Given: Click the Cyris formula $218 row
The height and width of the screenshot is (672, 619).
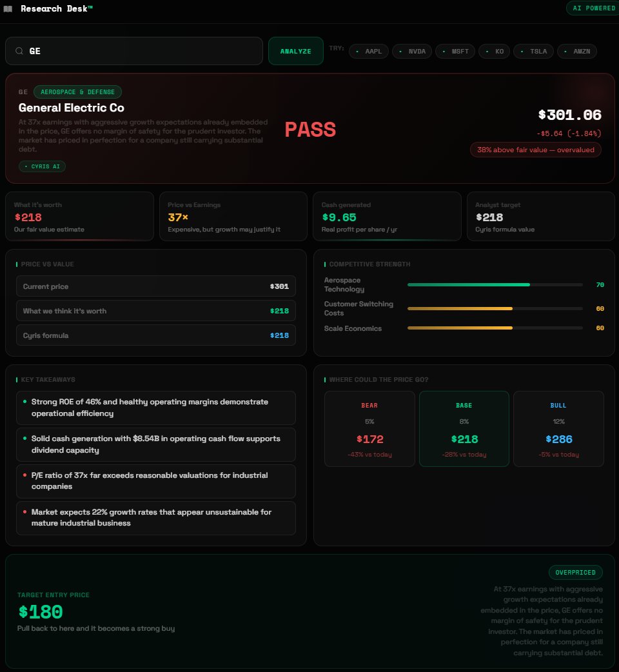Looking at the screenshot, I should 156,335.
